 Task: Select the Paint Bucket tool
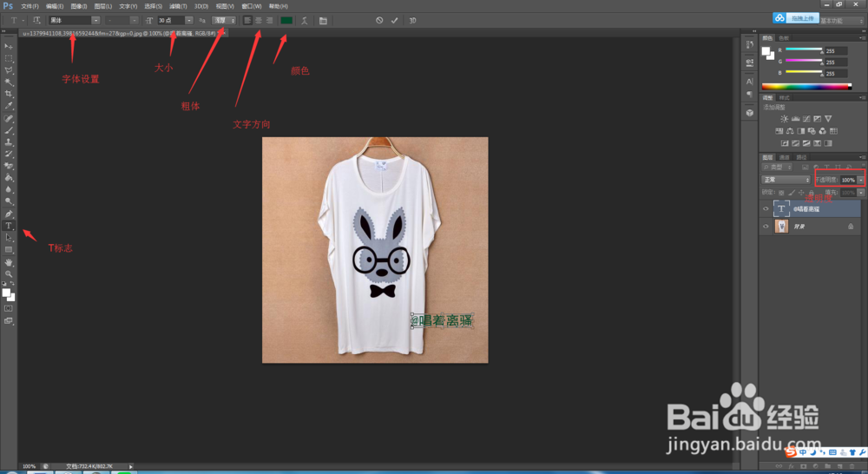tap(9, 178)
